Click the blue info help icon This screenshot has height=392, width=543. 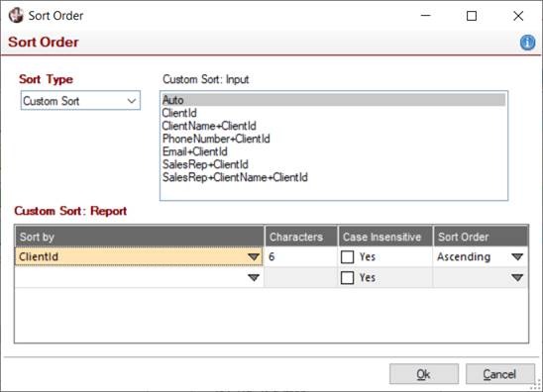527,43
